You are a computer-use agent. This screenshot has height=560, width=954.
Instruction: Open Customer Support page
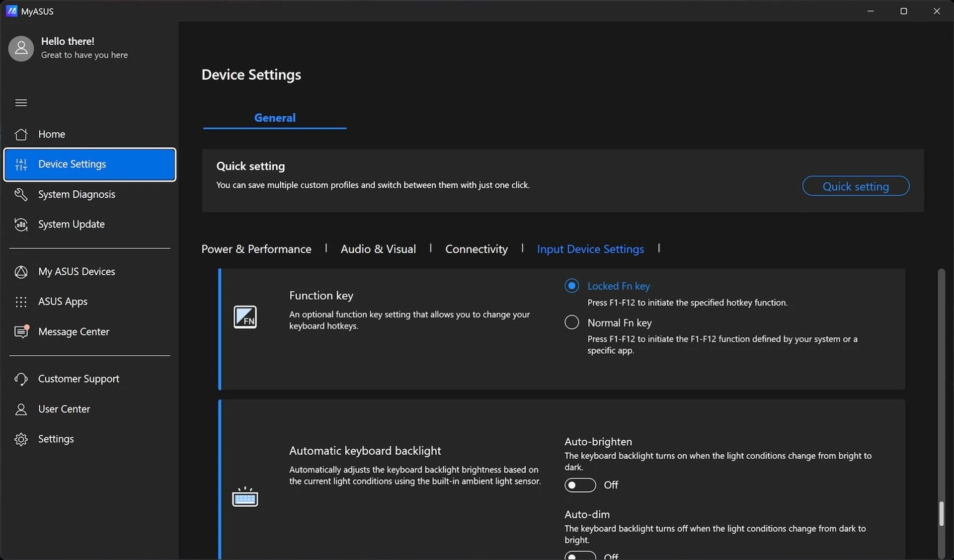(x=89, y=379)
